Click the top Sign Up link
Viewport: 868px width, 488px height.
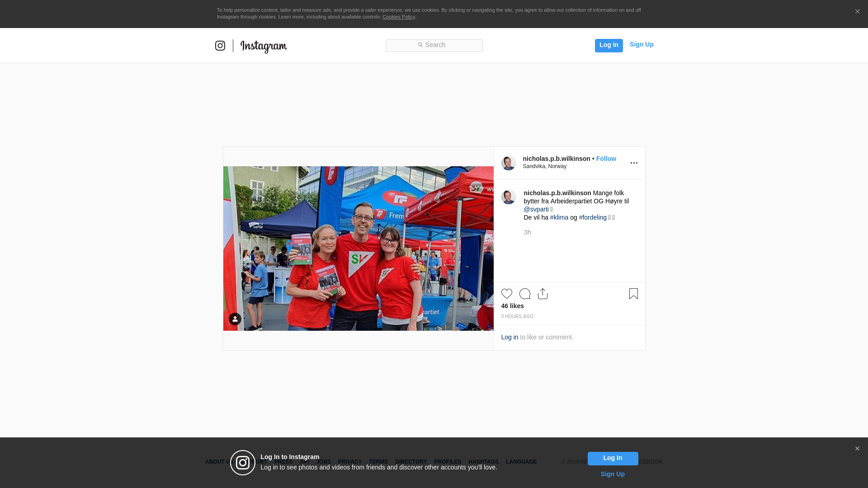point(642,44)
